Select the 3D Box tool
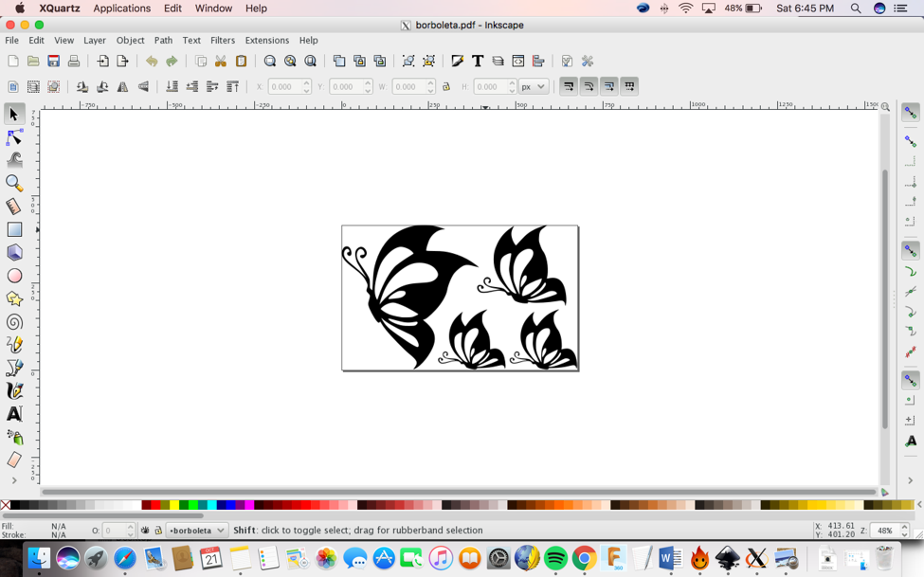The height and width of the screenshot is (577, 924). [x=14, y=252]
